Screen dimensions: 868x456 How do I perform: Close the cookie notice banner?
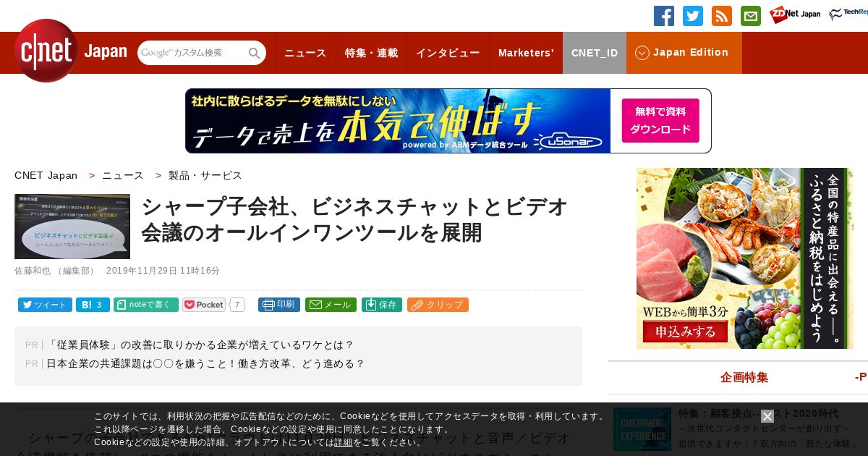(767, 416)
